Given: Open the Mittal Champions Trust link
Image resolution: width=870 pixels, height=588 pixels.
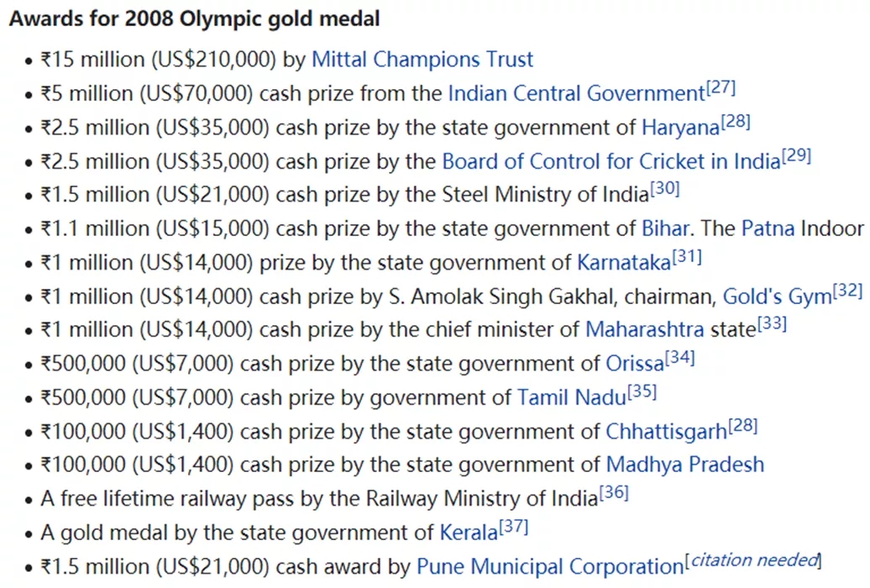Looking at the screenshot, I should click(422, 60).
